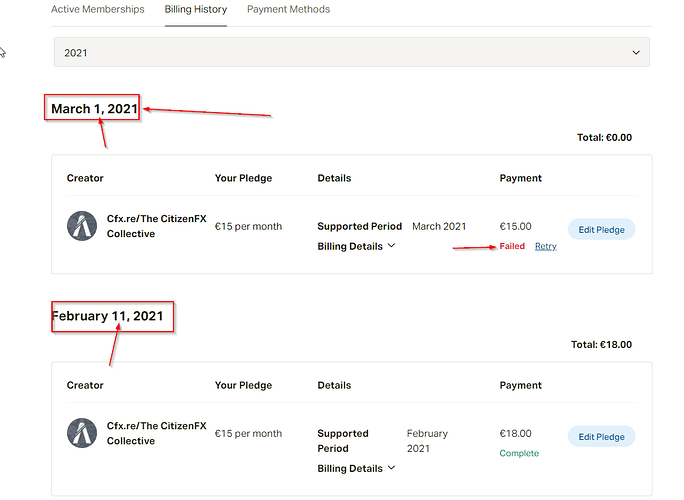
Task: Open the 2021 year dropdown
Action: [x=351, y=52]
